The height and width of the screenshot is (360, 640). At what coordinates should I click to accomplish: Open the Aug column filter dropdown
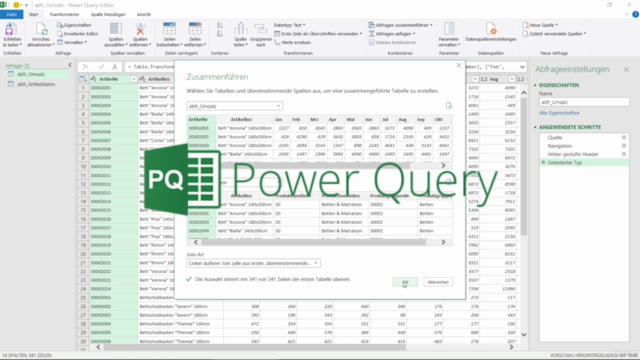(511, 79)
